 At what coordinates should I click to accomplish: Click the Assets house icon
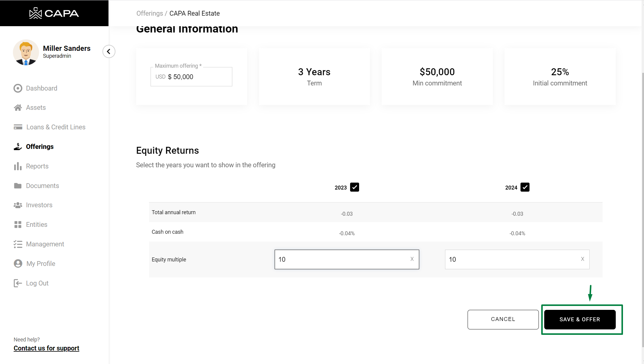(18, 107)
